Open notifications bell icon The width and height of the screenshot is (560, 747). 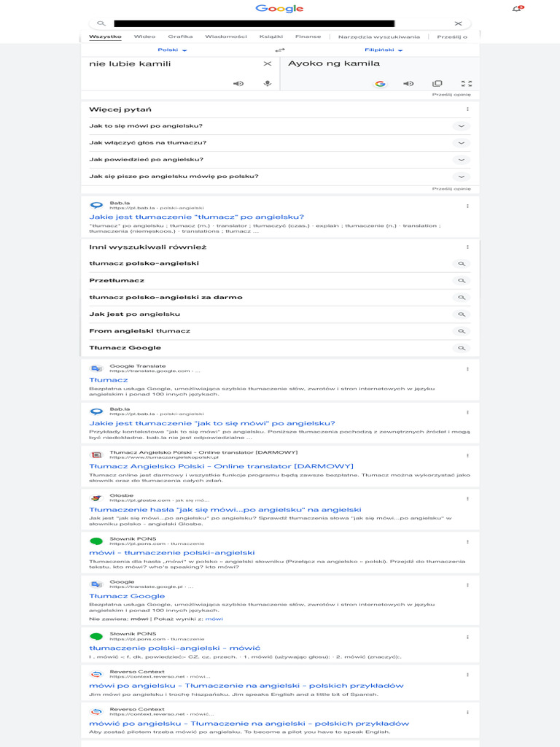point(517,9)
